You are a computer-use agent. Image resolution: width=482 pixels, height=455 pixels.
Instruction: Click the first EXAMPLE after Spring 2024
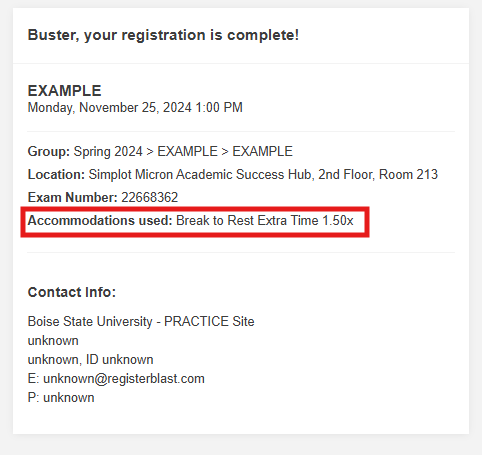(x=187, y=152)
